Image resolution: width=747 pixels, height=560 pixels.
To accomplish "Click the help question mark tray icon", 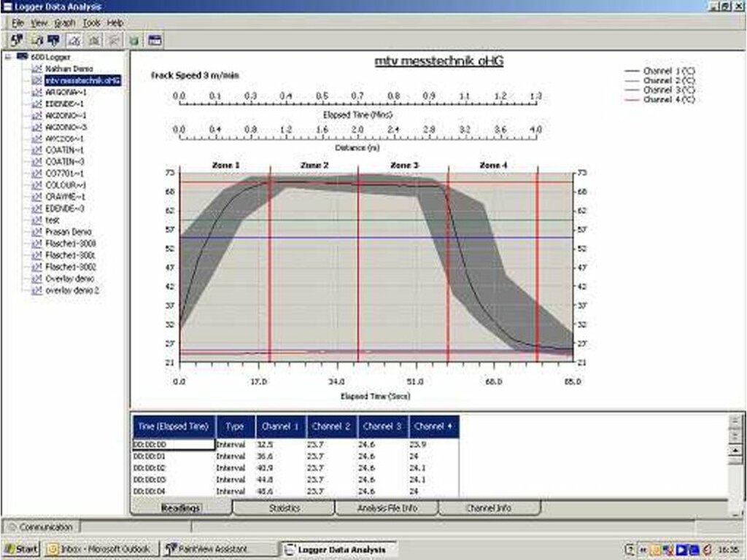I will pyautogui.click(x=630, y=550).
